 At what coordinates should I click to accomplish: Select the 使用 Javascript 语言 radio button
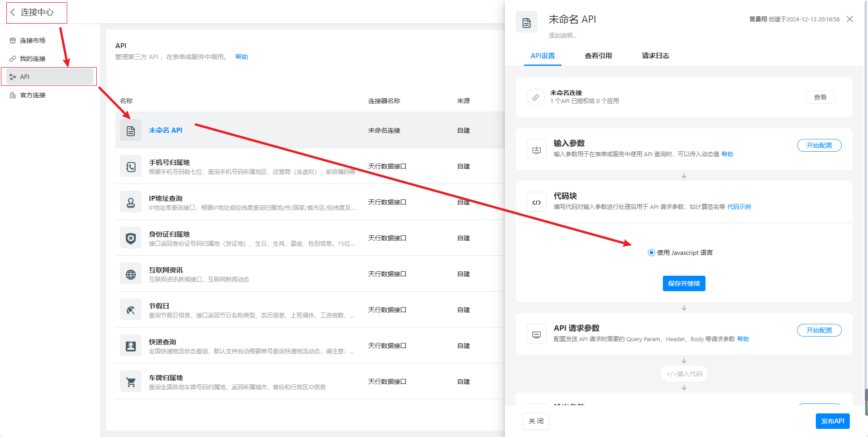click(x=651, y=253)
